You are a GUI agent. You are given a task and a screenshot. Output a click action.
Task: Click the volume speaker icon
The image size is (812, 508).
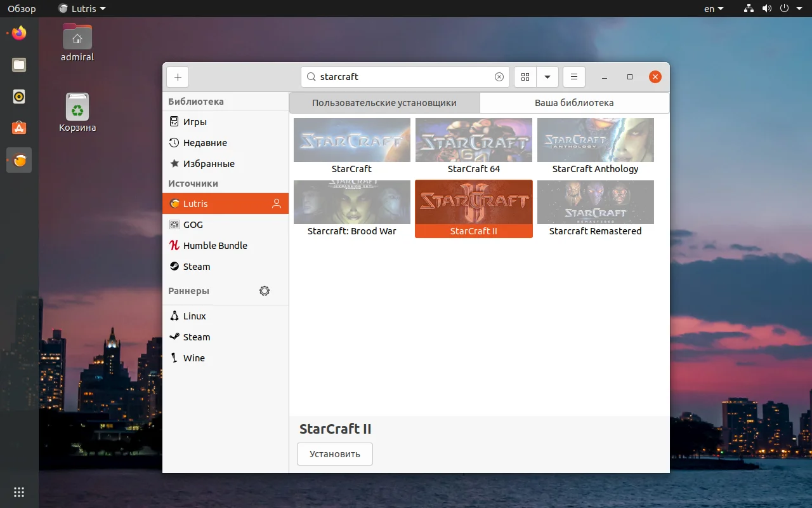click(x=766, y=9)
